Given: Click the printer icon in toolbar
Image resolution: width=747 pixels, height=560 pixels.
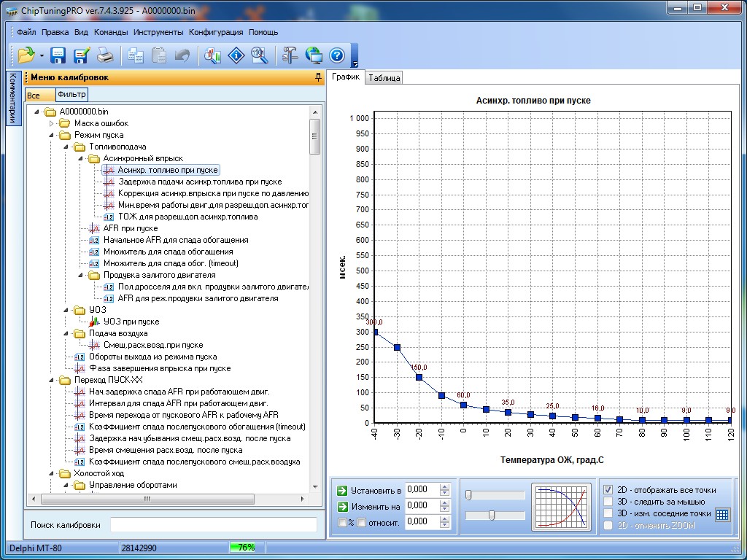Looking at the screenshot, I should point(106,55).
